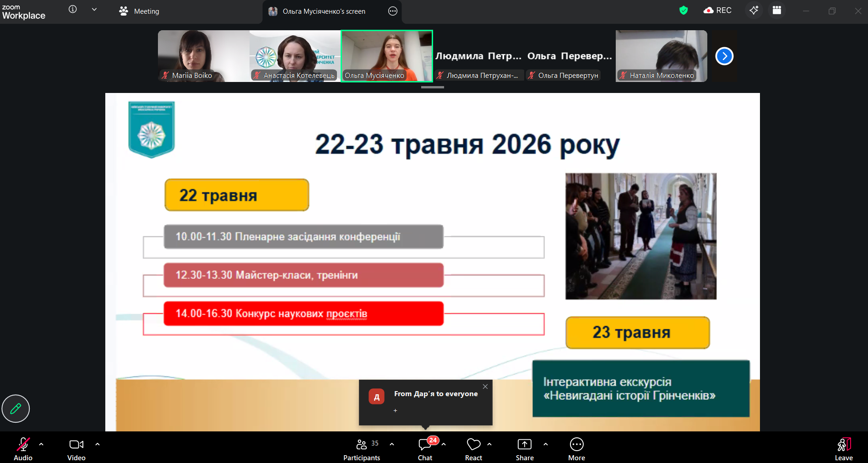Expand the Video options caret
Image resolution: width=868 pixels, height=463 pixels.
tap(98, 444)
